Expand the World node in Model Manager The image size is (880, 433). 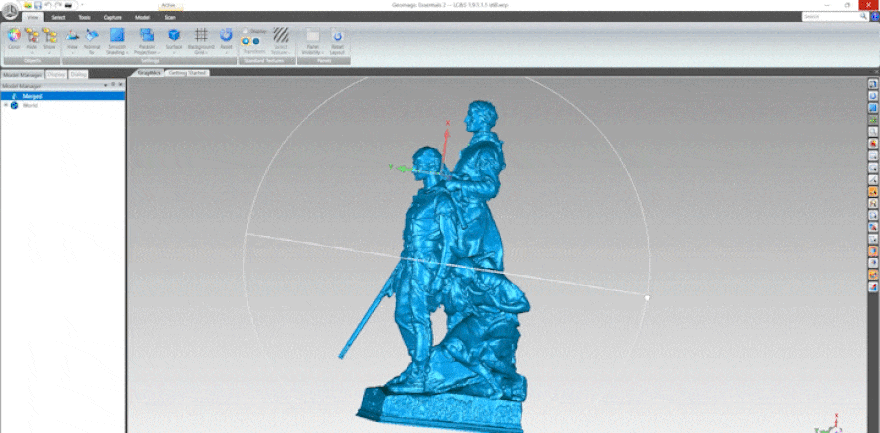[6, 105]
